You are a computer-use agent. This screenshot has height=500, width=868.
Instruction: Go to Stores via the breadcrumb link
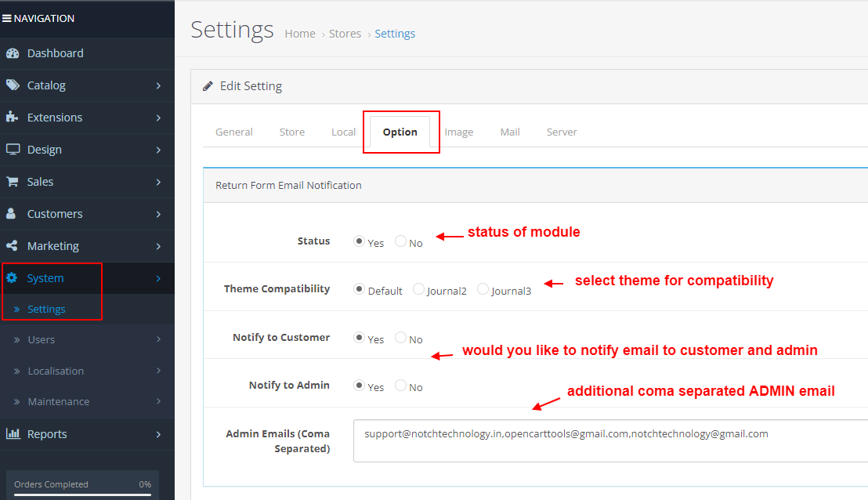pyautogui.click(x=345, y=33)
